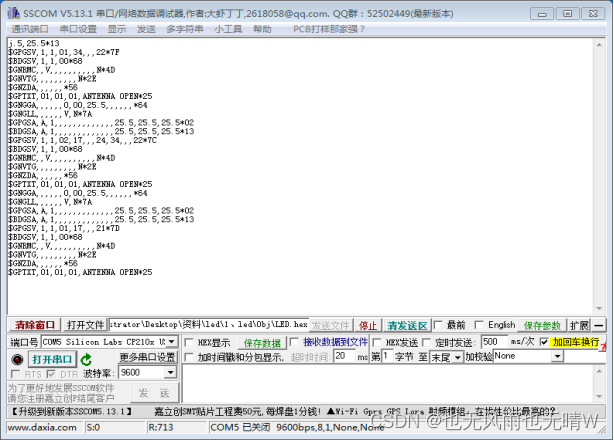This screenshot has width=614, height=440.
Task: Toggle the HEX发送 checkbox
Action: tap(377, 343)
